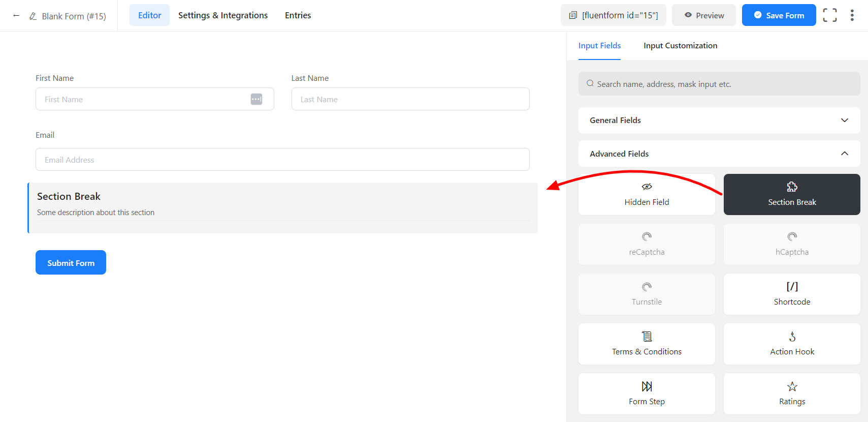Click the First Name field options icon
This screenshot has height=422, width=868.
click(x=256, y=99)
